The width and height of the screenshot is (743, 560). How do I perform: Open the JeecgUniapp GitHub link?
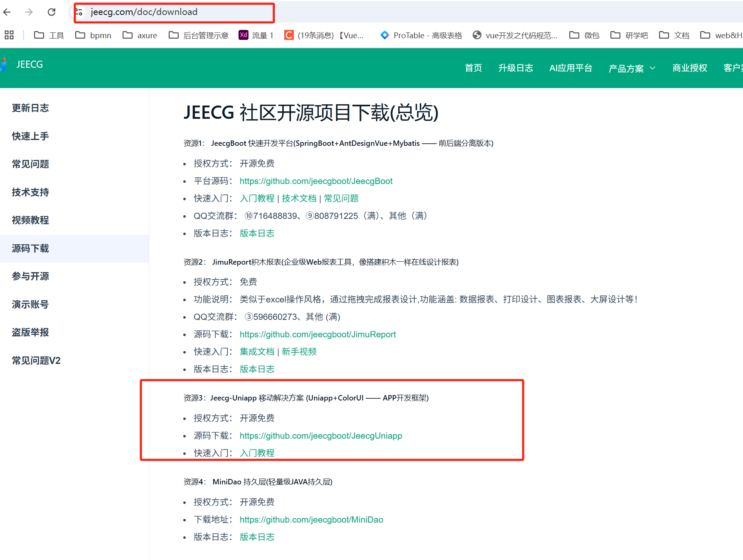[x=321, y=436]
